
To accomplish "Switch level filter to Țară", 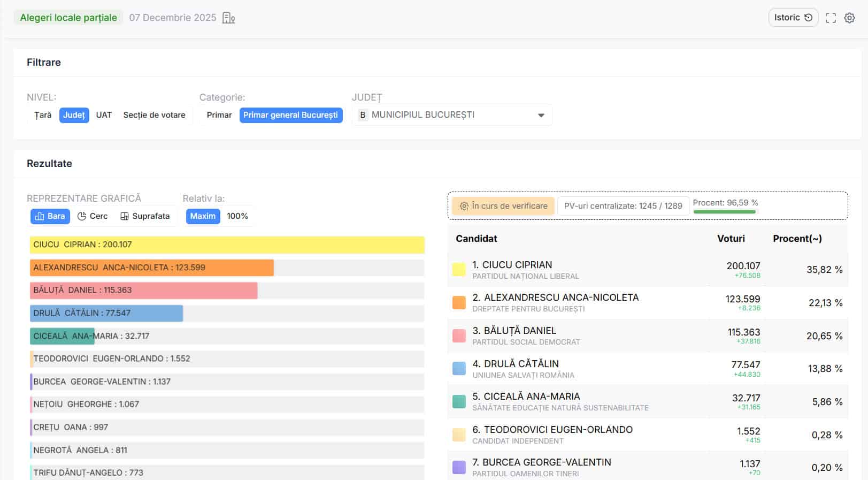I will tap(43, 115).
